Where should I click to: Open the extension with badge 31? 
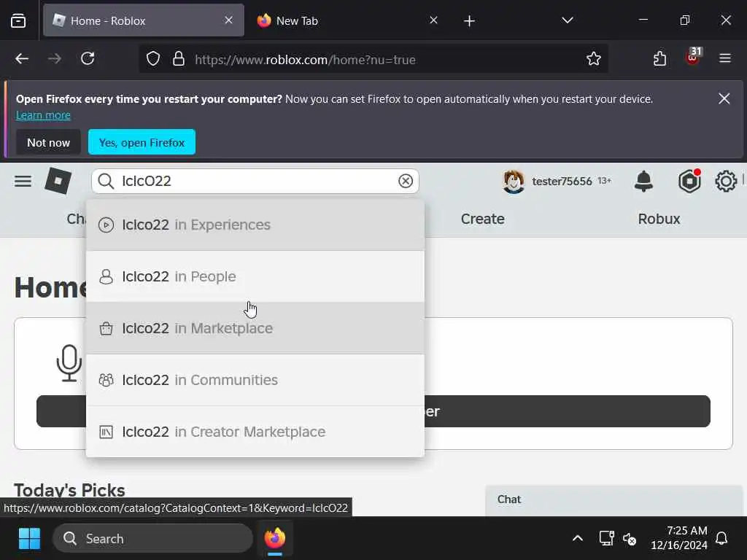point(693,58)
